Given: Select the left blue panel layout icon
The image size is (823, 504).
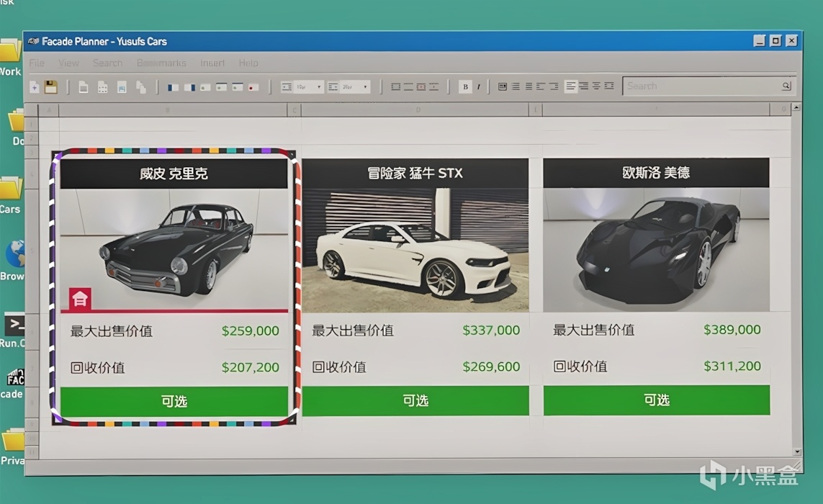Looking at the screenshot, I should (173, 87).
